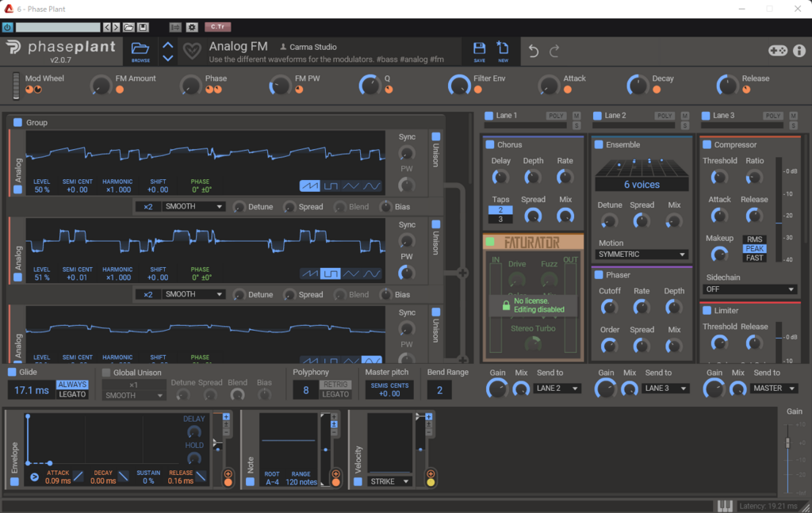812x513 pixels.
Task: Select FAST compressor mode
Action: (x=755, y=258)
